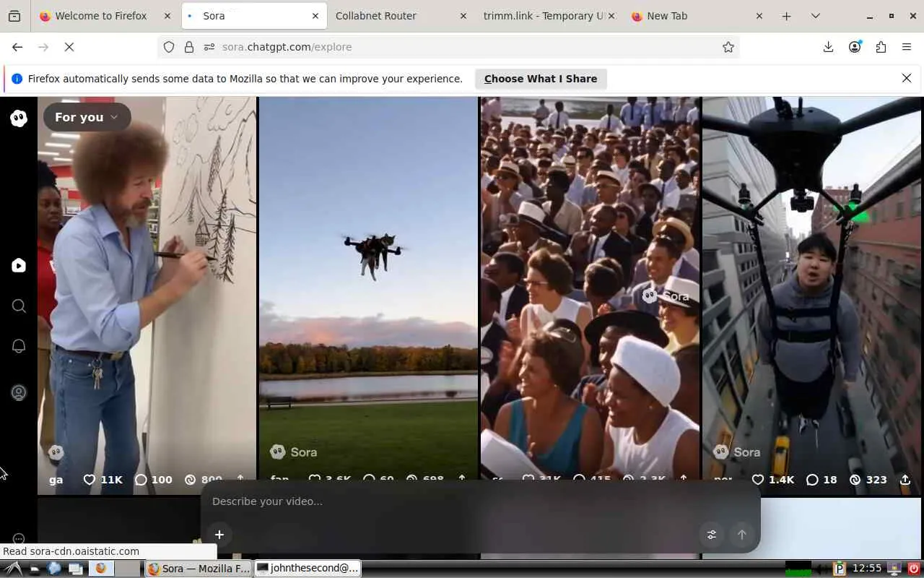Go back to the previous page
924x578 pixels.
click(17, 47)
